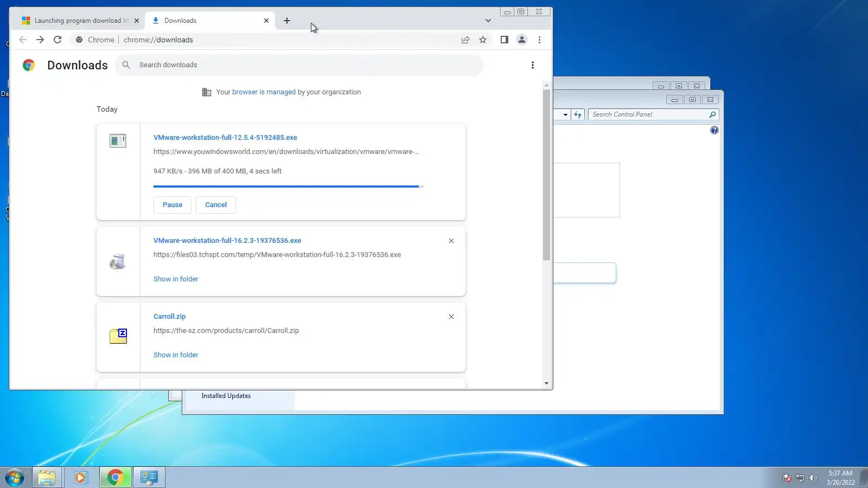Cancel the VMware 12.5.4 download

point(216,205)
